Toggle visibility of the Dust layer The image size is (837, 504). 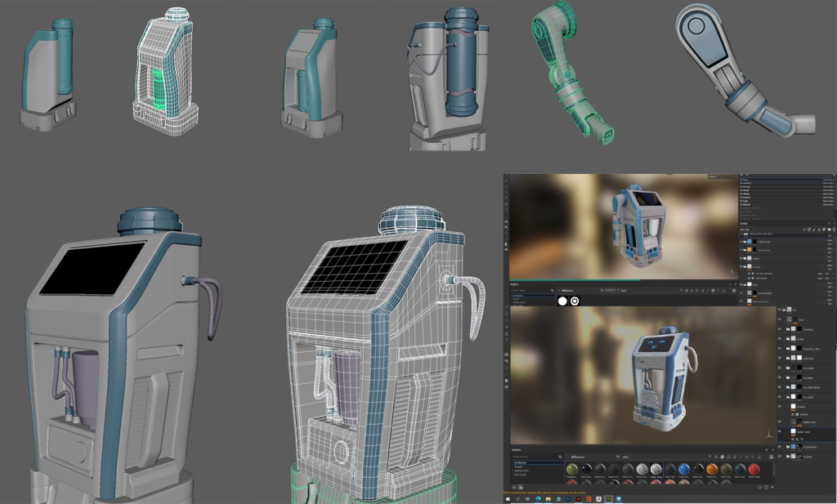tap(781, 319)
